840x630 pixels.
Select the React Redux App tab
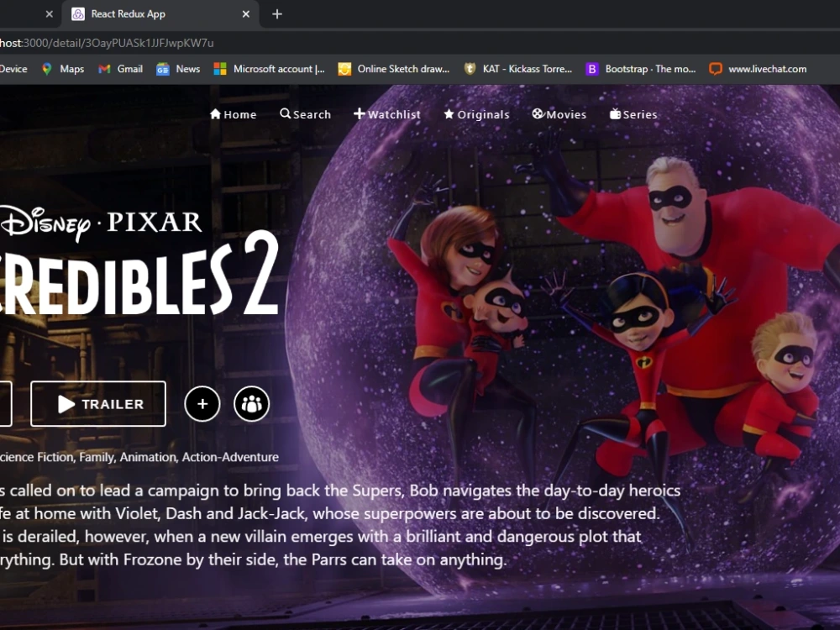coord(160,14)
